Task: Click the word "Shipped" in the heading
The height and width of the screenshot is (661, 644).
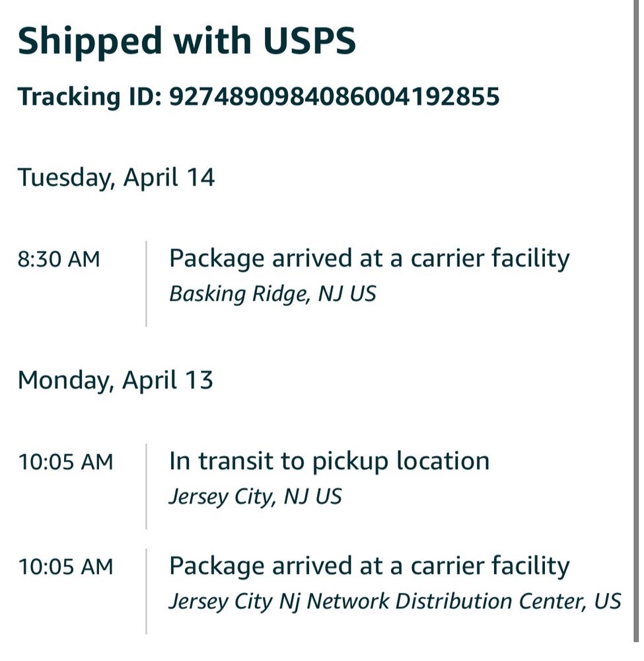Action: pyautogui.click(x=90, y=41)
